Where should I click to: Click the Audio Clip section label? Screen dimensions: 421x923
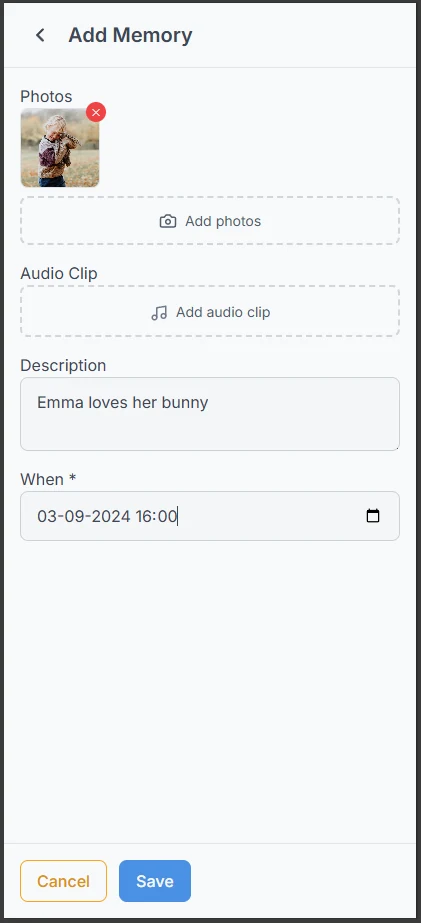[x=59, y=274]
